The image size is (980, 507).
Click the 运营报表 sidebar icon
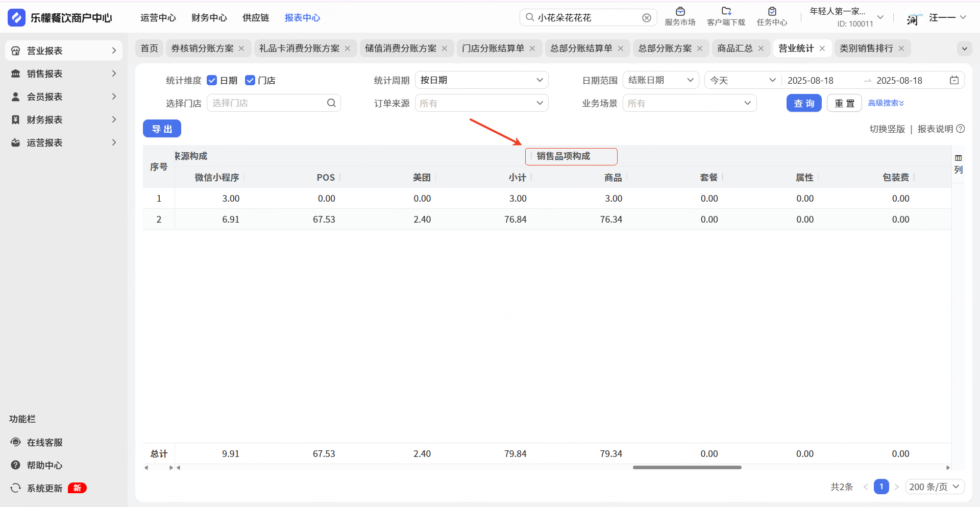click(x=16, y=142)
